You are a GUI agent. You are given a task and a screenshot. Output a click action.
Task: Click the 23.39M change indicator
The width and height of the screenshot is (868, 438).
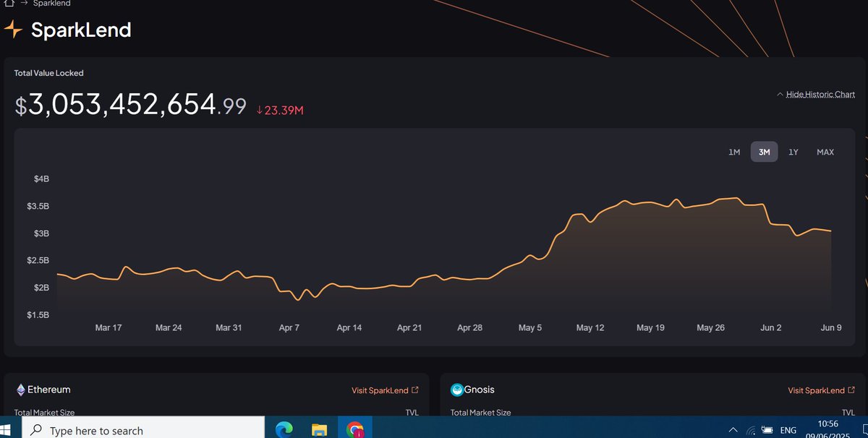280,111
